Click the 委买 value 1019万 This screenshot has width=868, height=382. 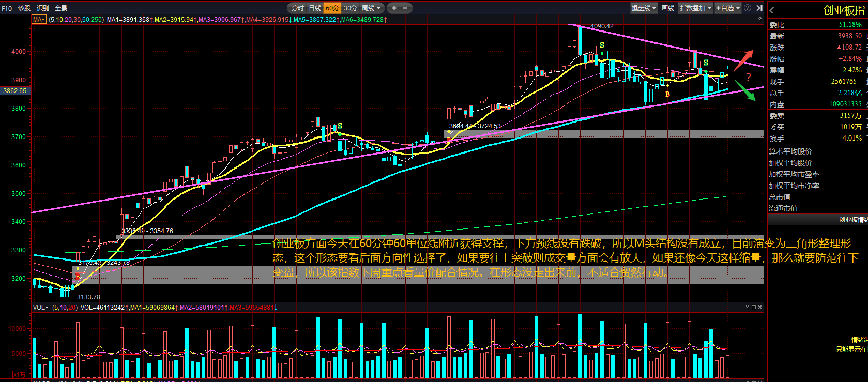tap(851, 127)
